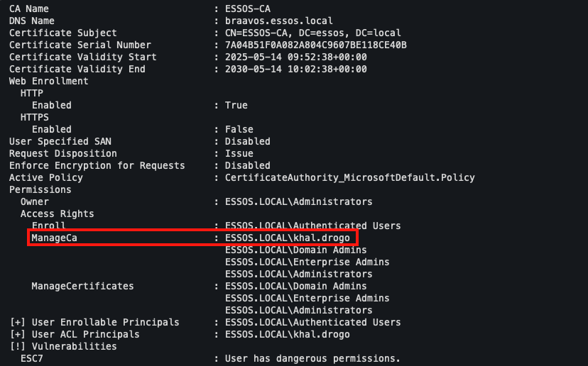
Task: Click the [+] User ACL Principals line
Action: (74, 334)
